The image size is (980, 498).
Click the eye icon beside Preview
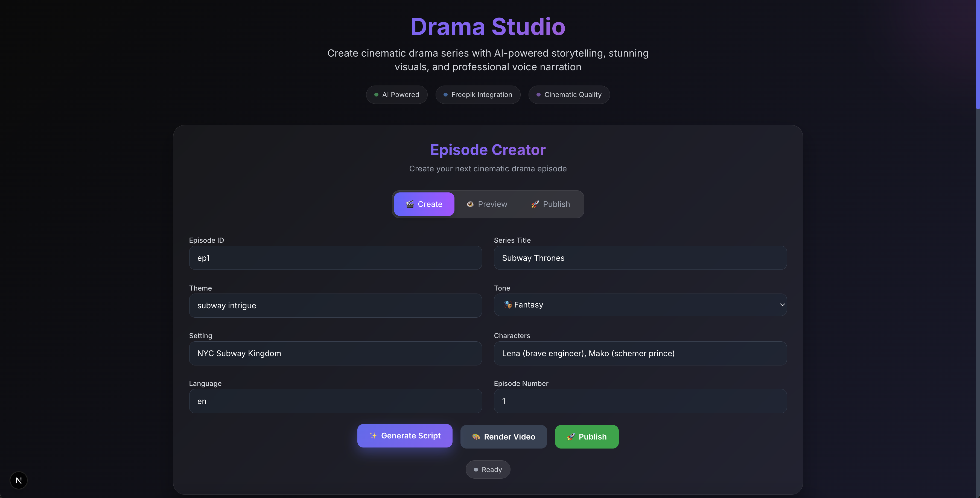point(470,204)
